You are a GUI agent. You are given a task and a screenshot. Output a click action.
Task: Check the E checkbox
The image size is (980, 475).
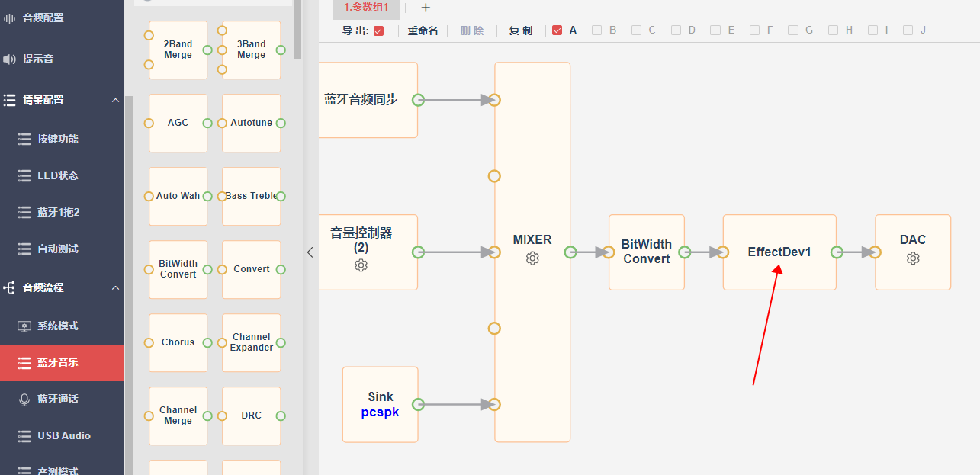click(x=715, y=30)
